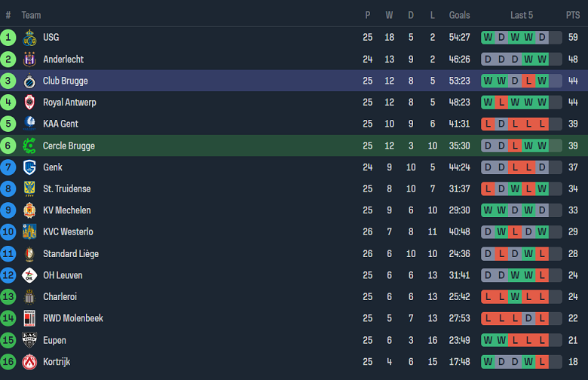Click the rank 1 green position badge
588x380 pixels.
(8, 38)
